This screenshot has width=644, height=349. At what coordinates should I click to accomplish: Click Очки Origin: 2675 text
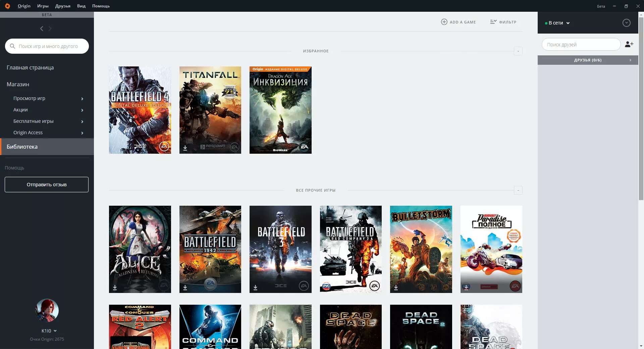47,339
